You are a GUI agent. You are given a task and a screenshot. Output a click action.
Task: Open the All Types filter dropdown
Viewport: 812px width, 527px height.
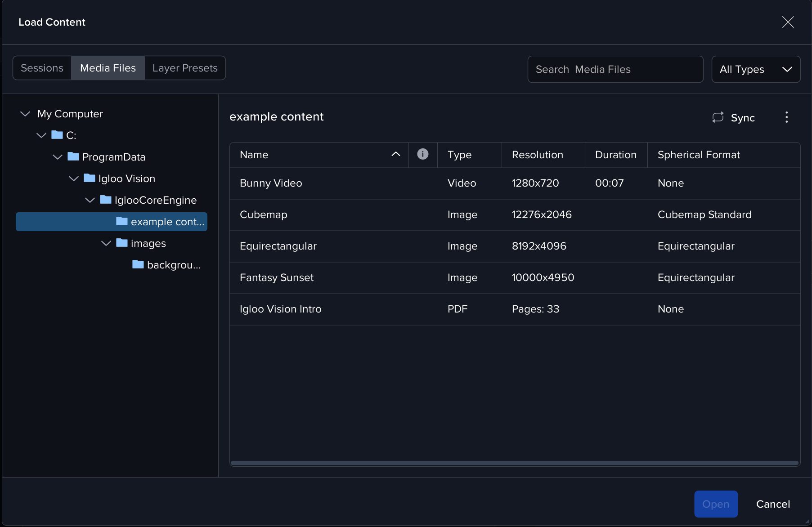coord(755,69)
